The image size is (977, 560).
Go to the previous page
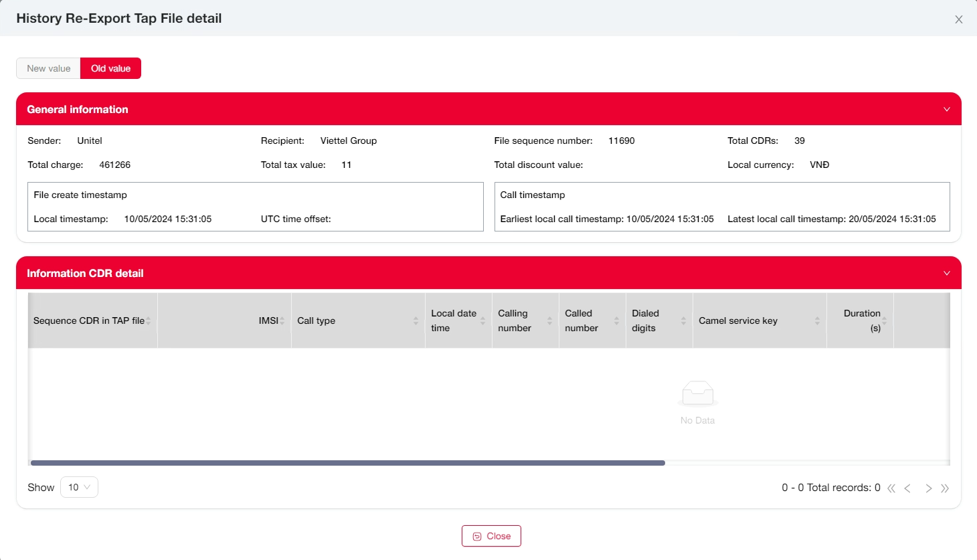[x=907, y=488]
